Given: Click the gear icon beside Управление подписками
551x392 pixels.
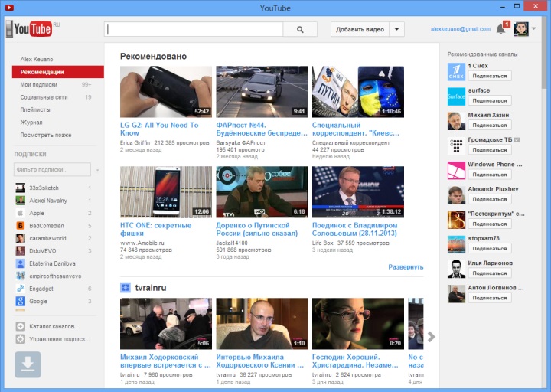Looking at the screenshot, I should point(20,338).
